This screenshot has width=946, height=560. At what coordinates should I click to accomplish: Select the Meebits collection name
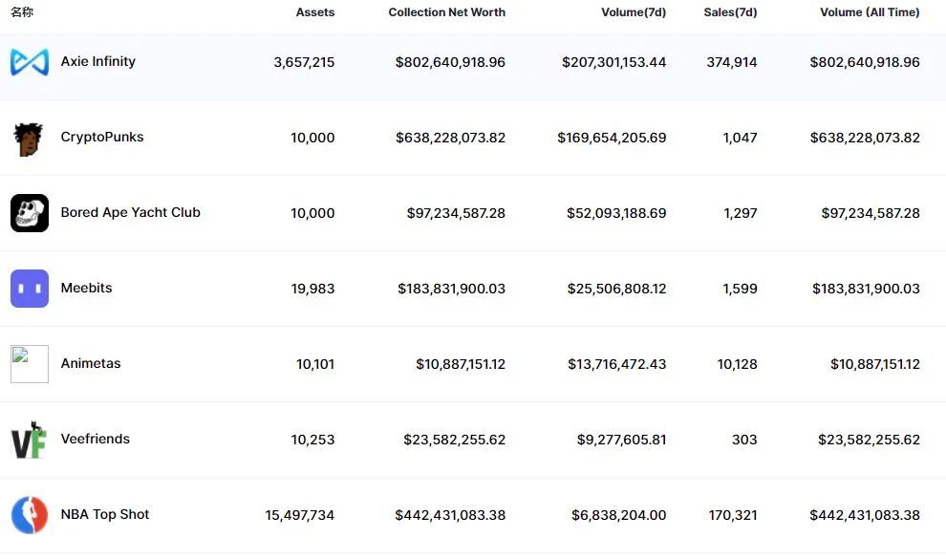point(86,288)
